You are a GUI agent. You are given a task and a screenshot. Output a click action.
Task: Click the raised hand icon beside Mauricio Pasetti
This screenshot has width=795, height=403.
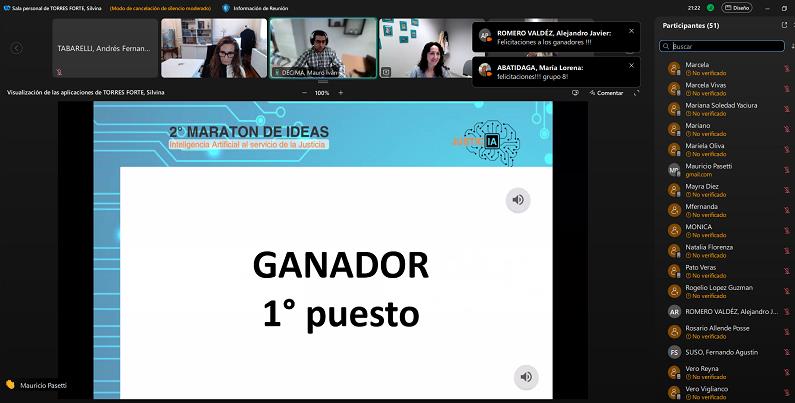(x=10, y=384)
